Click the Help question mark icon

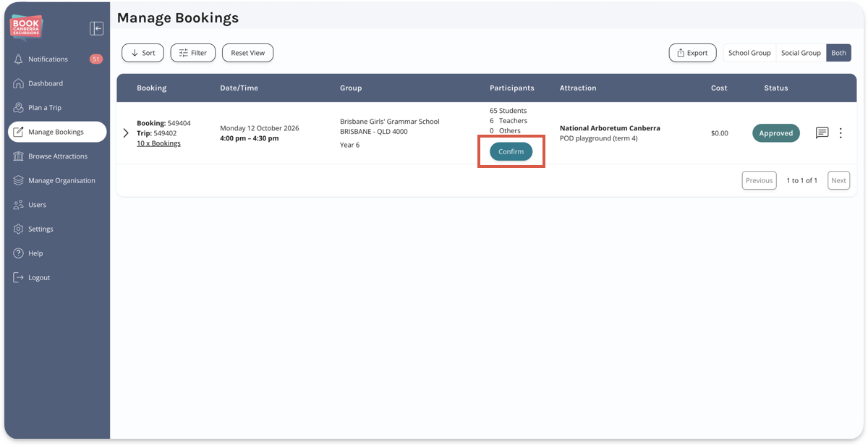[x=19, y=253]
